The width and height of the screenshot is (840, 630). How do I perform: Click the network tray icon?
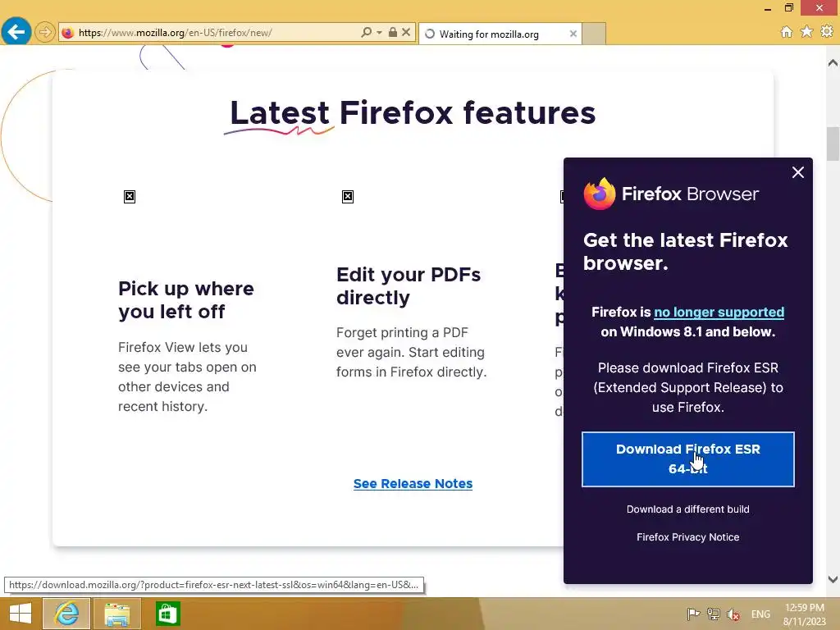tap(713, 614)
